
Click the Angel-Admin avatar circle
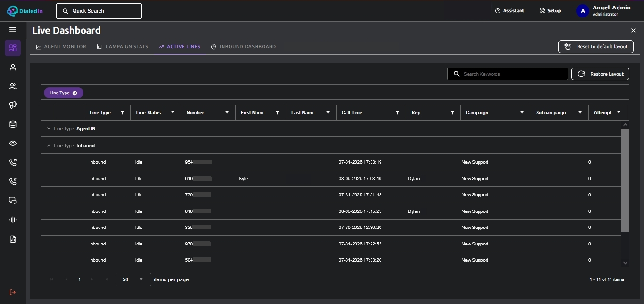(583, 11)
